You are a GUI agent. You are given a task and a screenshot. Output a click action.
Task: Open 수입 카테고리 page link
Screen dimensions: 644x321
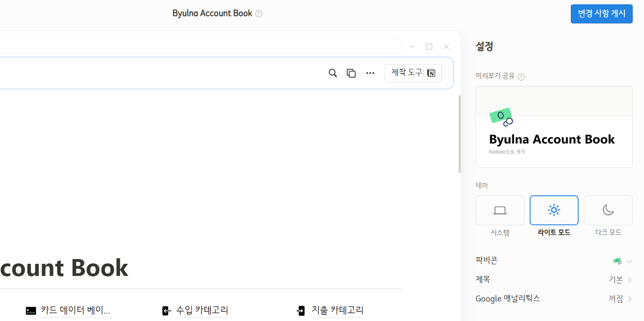pyautogui.click(x=202, y=310)
